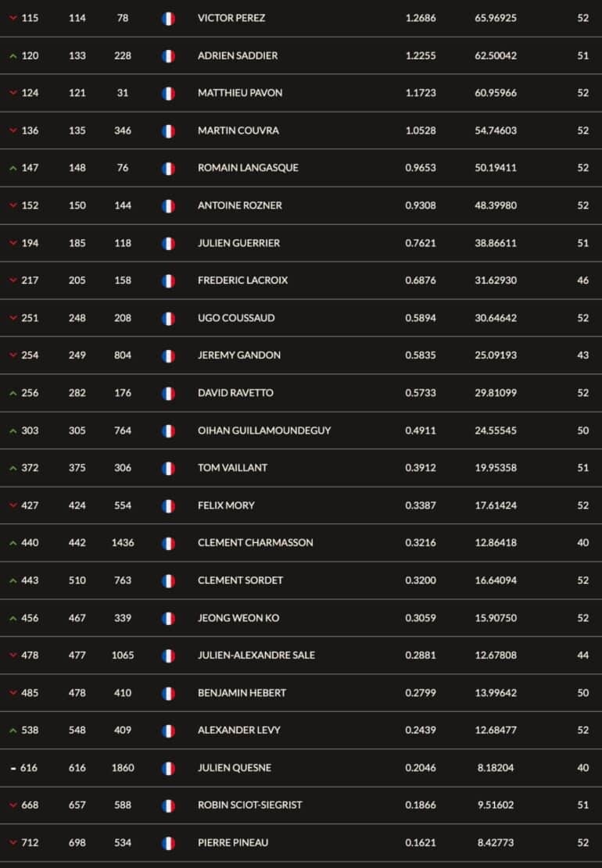Click the flag icon in Romain Langasque's row
This screenshot has height=868, width=602.
point(168,168)
